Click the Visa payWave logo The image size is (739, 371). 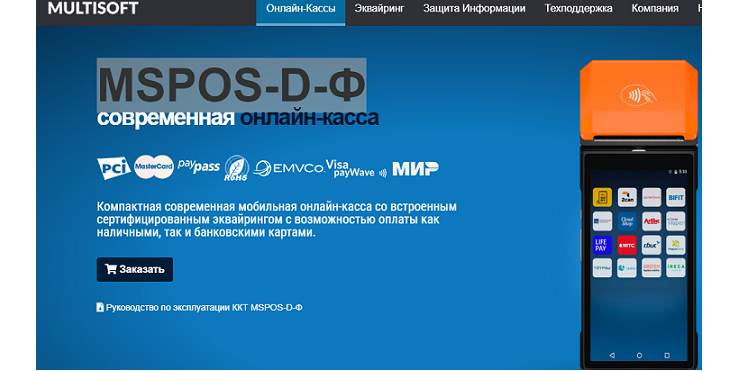pyautogui.click(x=356, y=168)
